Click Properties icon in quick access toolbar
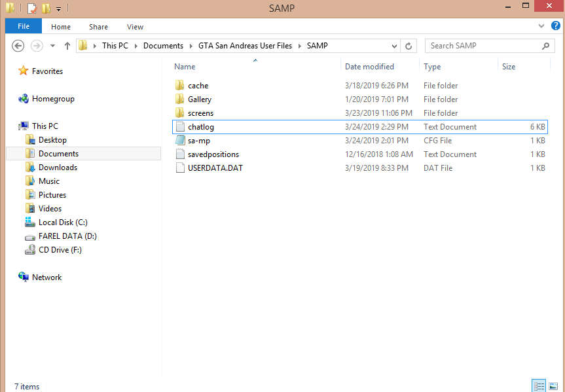This screenshot has height=392, width=565. point(31,8)
